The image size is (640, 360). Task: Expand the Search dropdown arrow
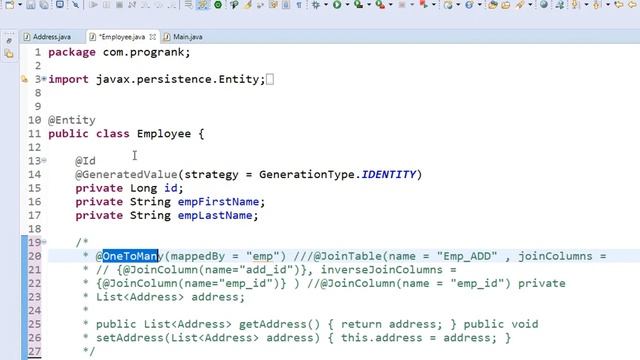530,4
